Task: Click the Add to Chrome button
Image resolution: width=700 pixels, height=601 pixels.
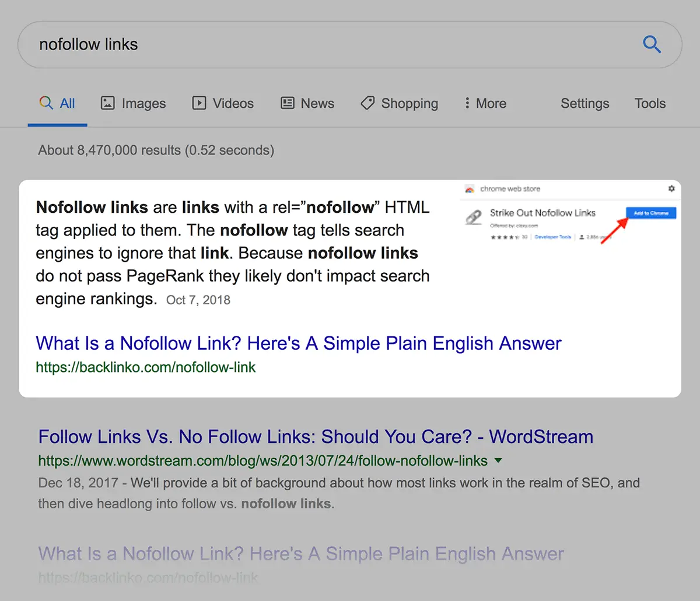Action: [651, 213]
